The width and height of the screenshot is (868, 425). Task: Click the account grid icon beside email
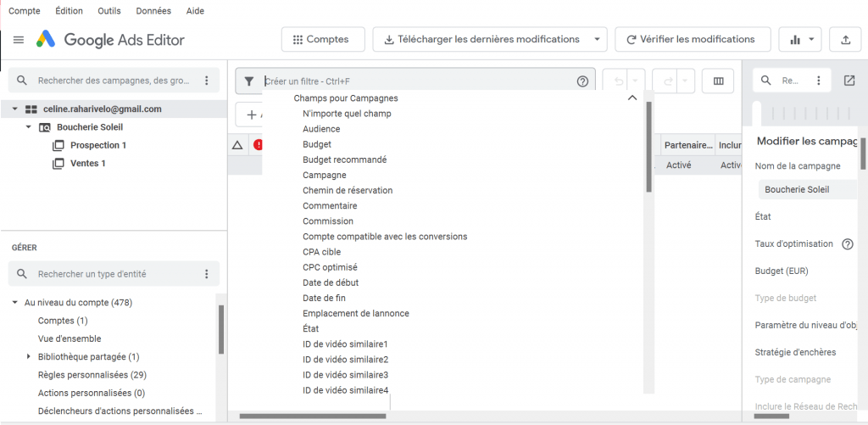pyautogui.click(x=31, y=109)
